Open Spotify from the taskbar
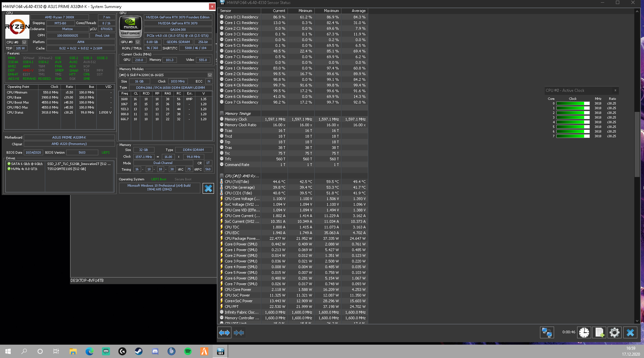 pos(188,351)
